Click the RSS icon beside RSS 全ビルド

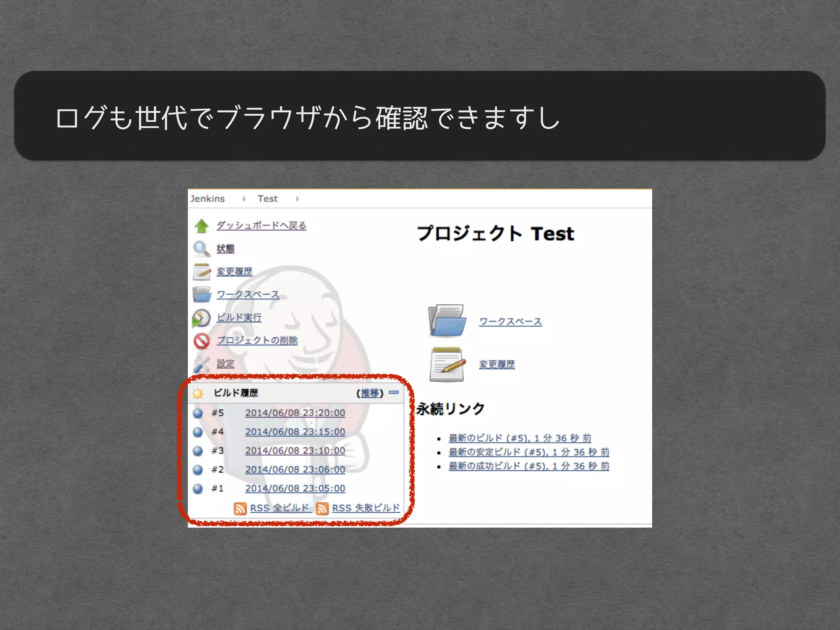click(x=240, y=508)
